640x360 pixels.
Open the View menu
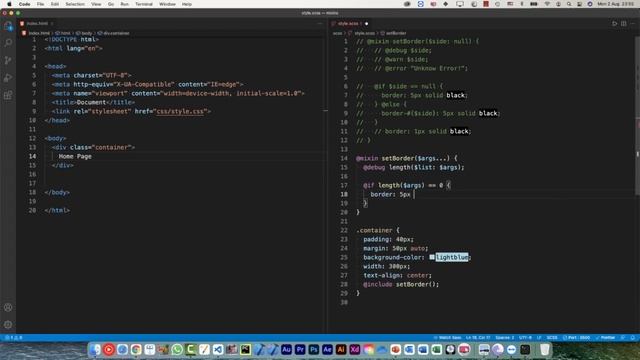point(96,4)
